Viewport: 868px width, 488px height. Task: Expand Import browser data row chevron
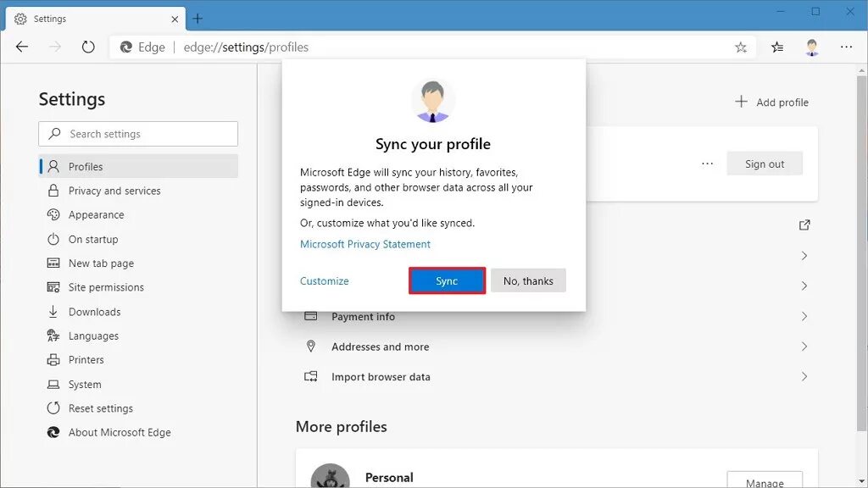point(804,376)
